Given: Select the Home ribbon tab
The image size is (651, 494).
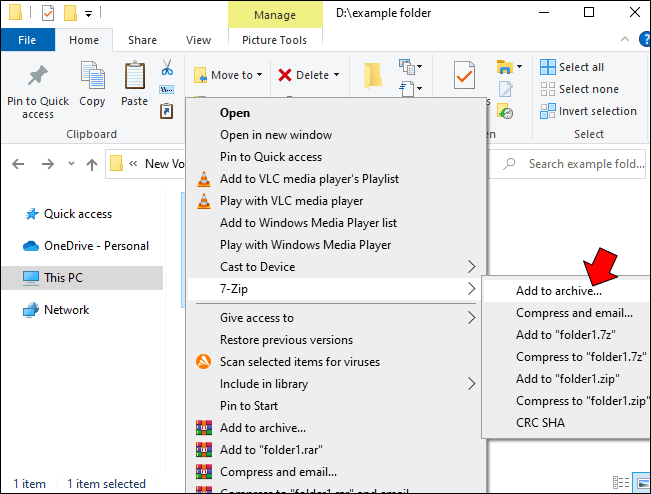Looking at the screenshot, I should tap(84, 40).
